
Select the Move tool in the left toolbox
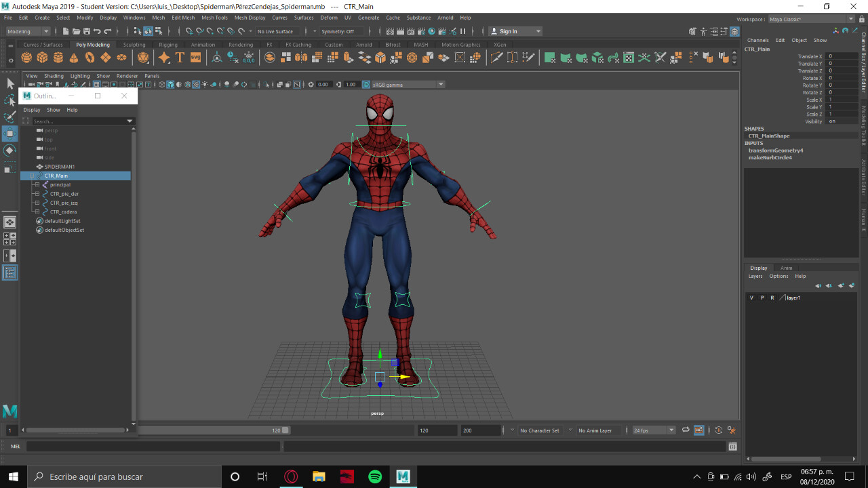[9, 134]
